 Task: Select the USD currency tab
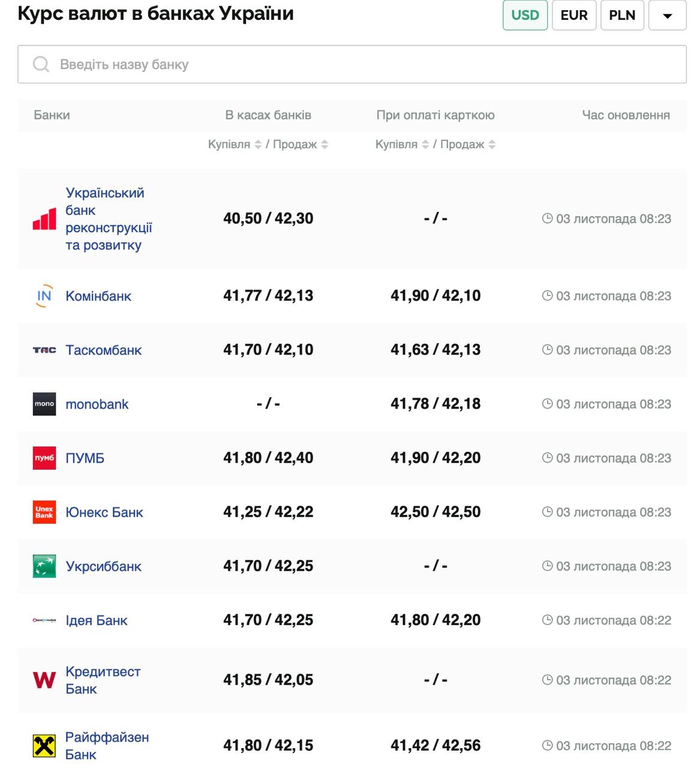[525, 16]
